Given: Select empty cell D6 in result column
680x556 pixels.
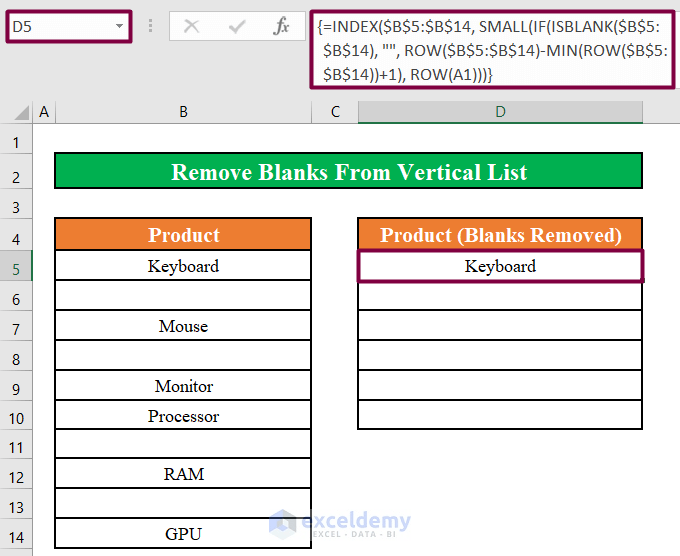Looking at the screenshot, I should [x=500, y=296].
